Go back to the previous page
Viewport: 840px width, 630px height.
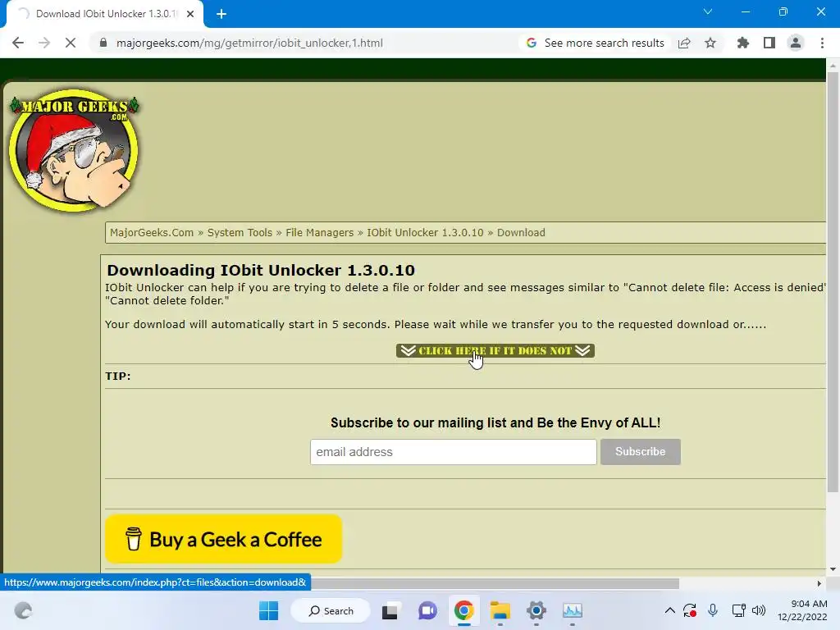point(18,43)
